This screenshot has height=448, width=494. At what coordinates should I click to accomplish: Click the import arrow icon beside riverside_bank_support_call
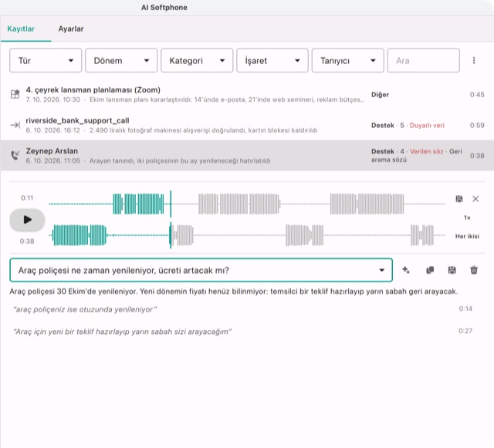click(15, 125)
